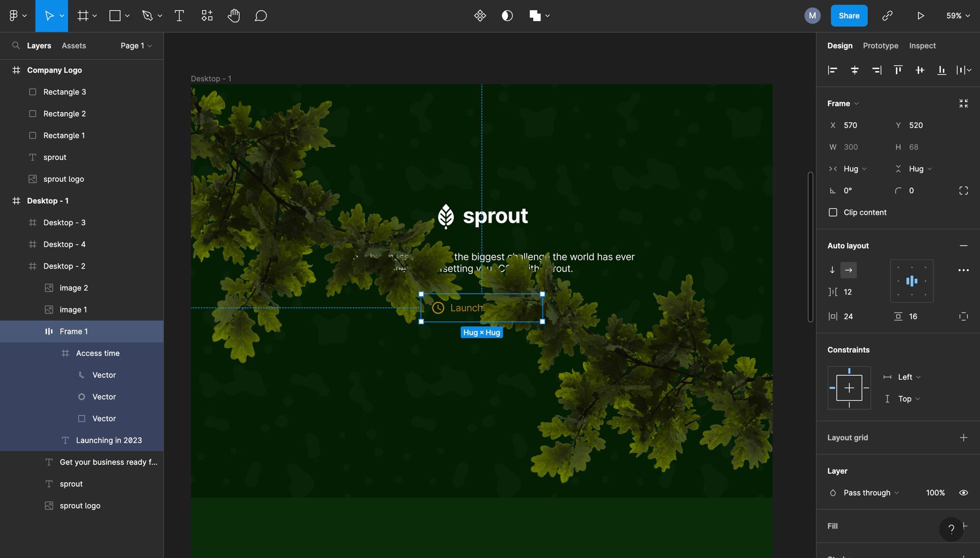Click Align left icon
Screen dimensions: 980x558
pyautogui.click(x=832, y=70)
